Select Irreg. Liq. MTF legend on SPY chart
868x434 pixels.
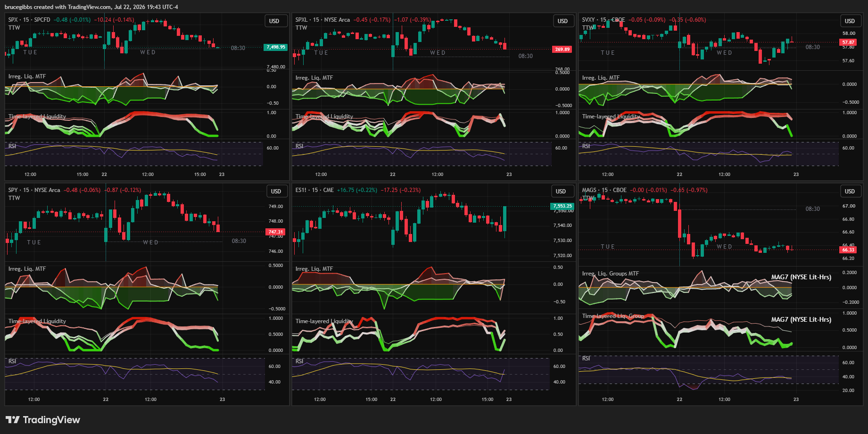point(27,269)
